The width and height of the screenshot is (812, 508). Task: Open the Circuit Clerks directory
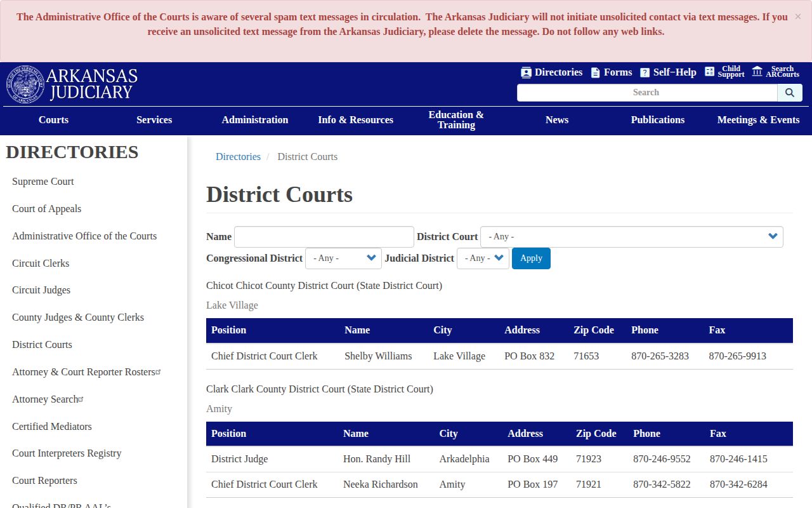point(41,264)
